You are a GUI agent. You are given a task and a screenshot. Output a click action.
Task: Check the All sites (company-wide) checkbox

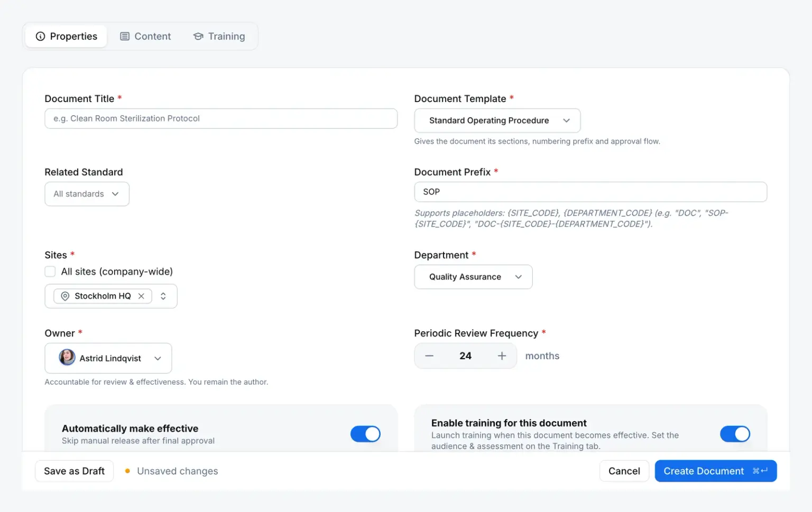click(50, 272)
